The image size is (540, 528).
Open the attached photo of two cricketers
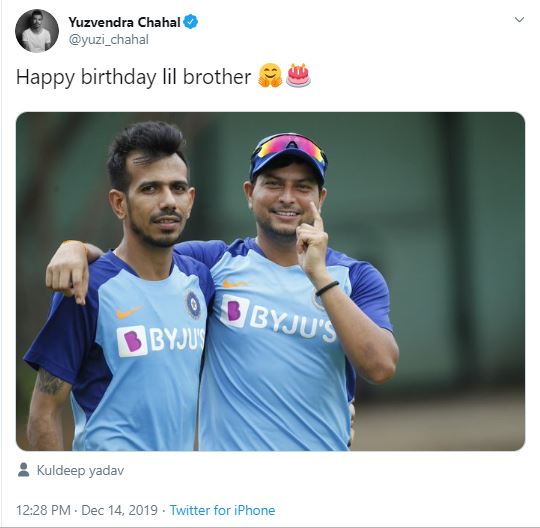coord(270,281)
